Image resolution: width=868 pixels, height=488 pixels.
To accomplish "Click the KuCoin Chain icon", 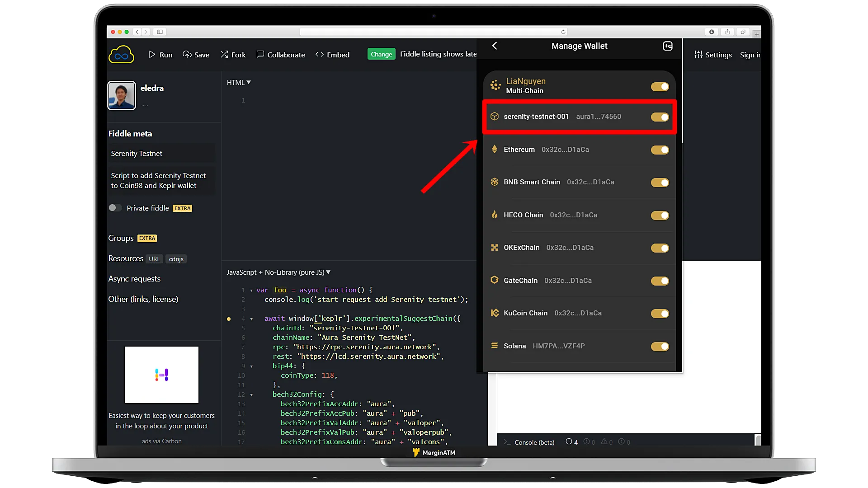I will click(x=495, y=313).
